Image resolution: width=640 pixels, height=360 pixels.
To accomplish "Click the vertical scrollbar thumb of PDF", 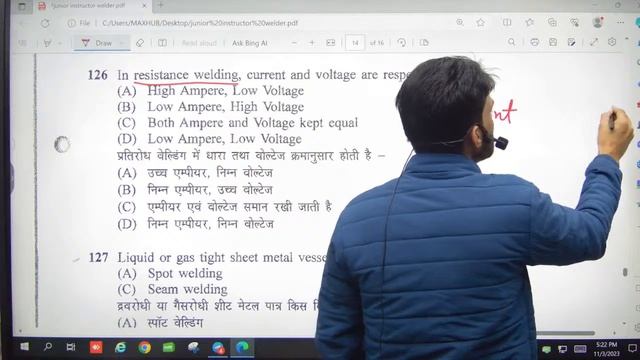I will 625,272.
